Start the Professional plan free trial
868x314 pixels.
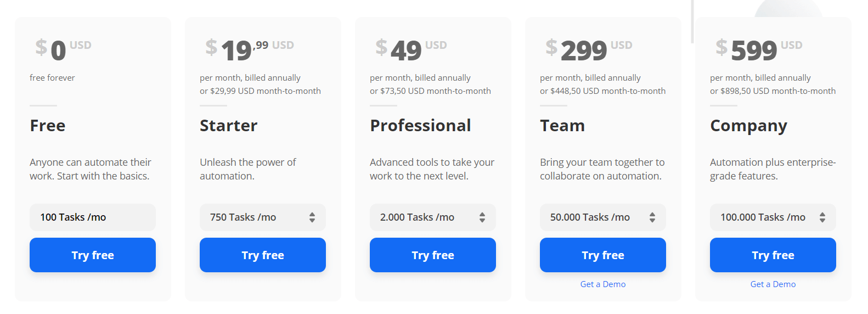(x=433, y=255)
